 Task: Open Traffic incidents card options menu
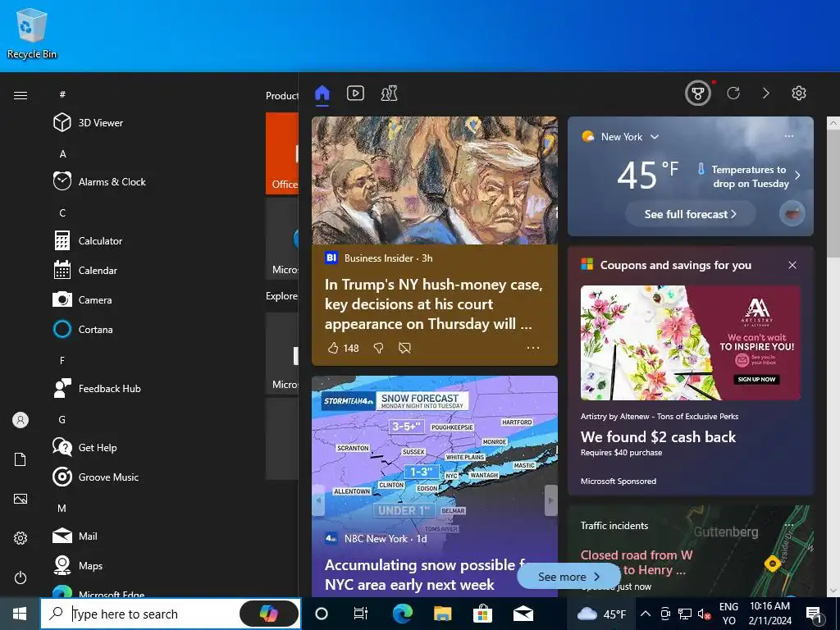[788, 525]
